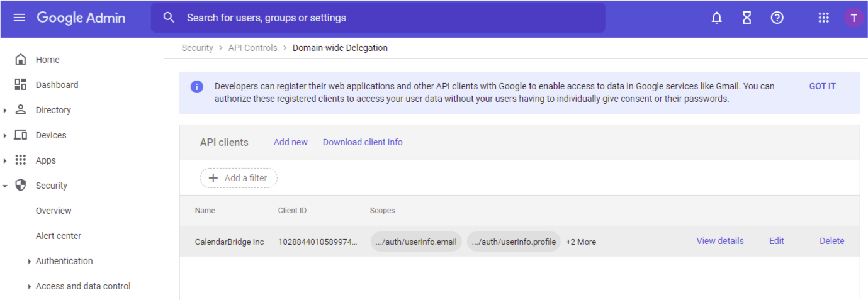
Task: Click the Google Admin logo
Action: [x=81, y=18]
